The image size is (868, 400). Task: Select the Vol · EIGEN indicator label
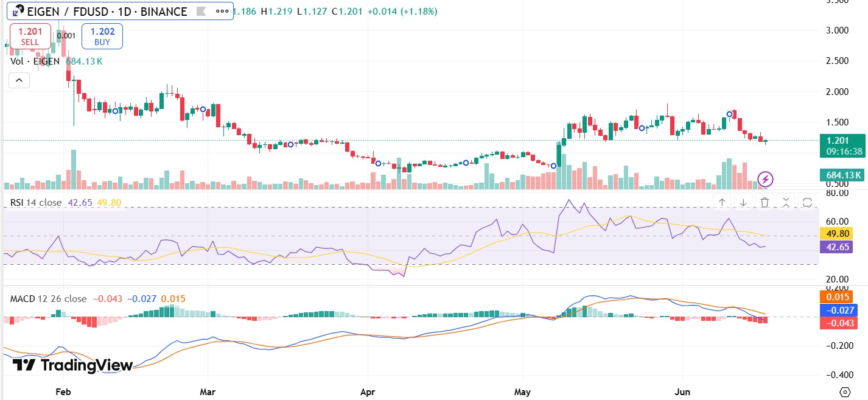[x=35, y=61]
